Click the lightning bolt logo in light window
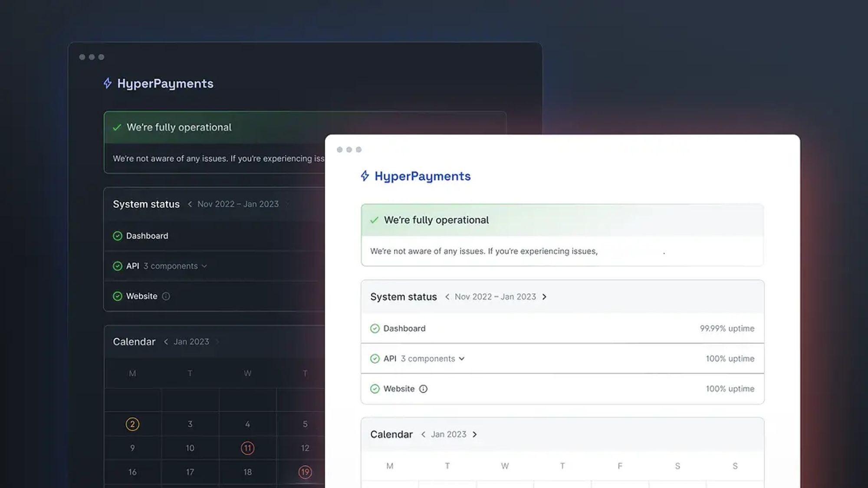 click(365, 176)
